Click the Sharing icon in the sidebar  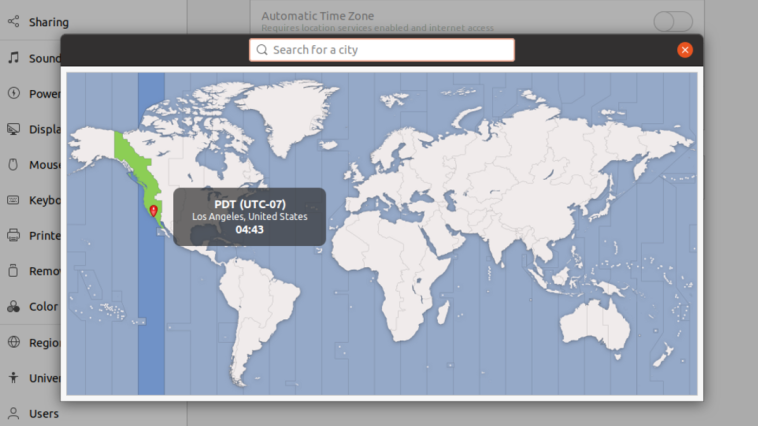(x=14, y=22)
